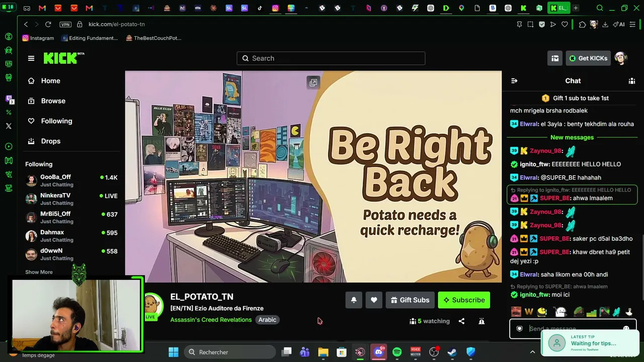Viewport: 644px width, 362px height.
Task: Open Steam from the taskbar
Action: [x=452, y=352]
